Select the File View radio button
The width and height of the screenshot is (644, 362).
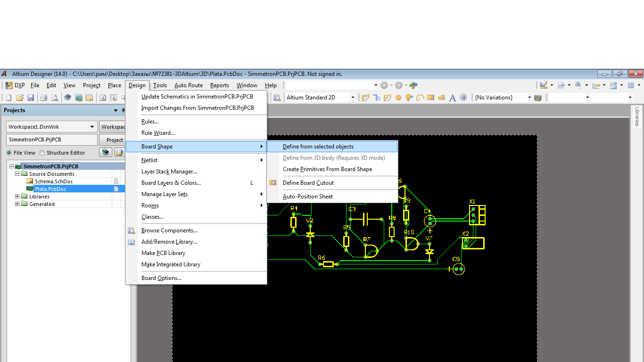click(x=9, y=153)
